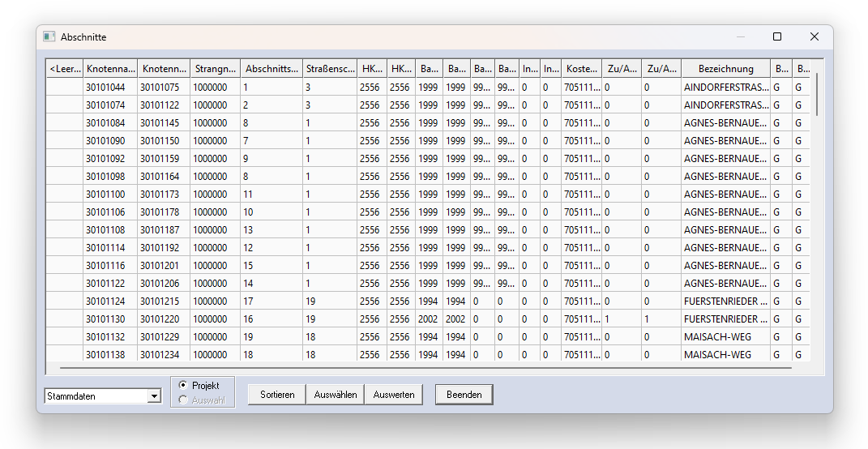868x449 pixels.
Task: Maximize the Abschnitte window
Action: [777, 37]
